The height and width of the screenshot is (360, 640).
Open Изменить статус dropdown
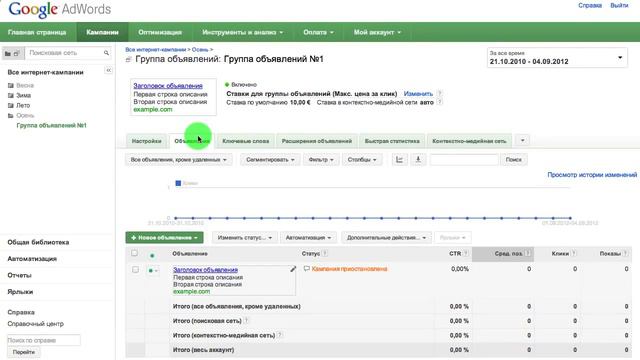(244, 238)
